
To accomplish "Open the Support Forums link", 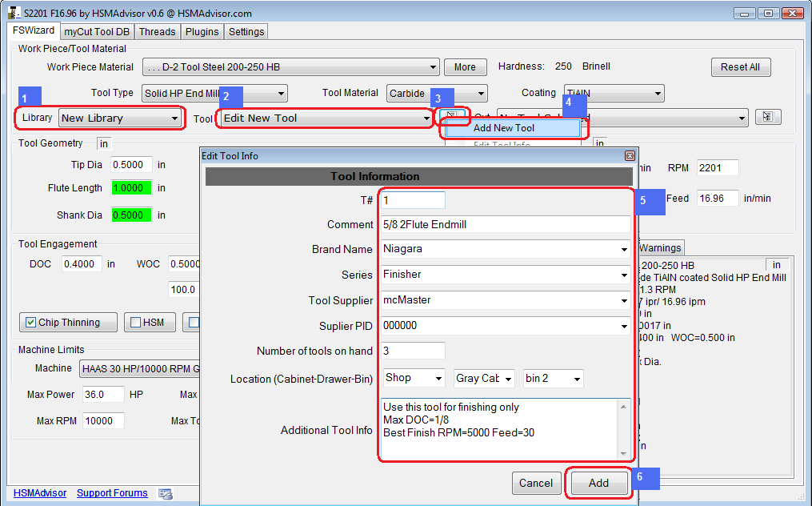I will click(112, 493).
